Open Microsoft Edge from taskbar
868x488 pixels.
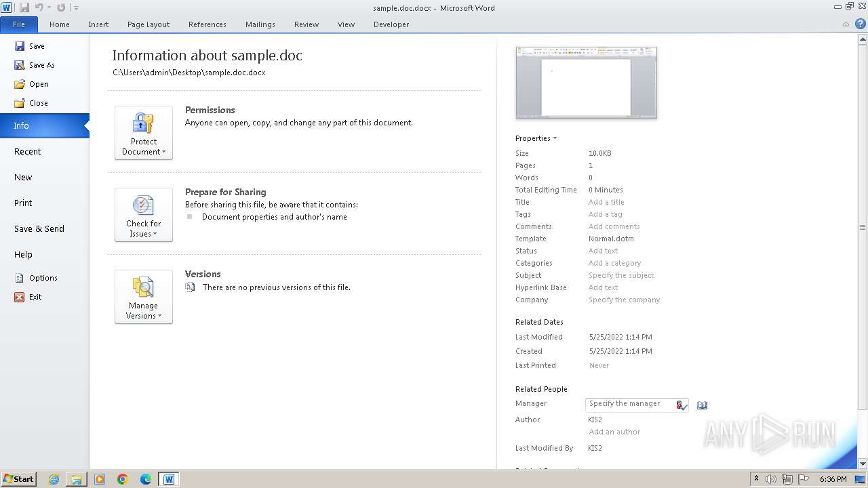click(146, 479)
